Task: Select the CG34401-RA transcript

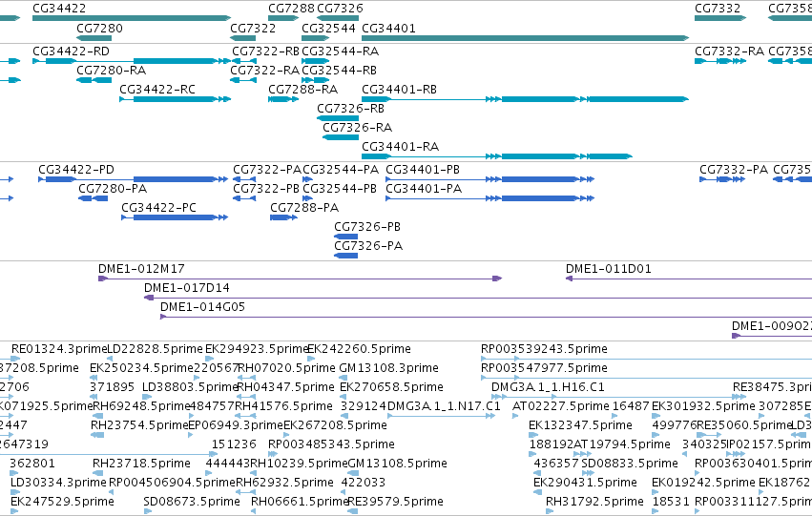Action: [497, 156]
